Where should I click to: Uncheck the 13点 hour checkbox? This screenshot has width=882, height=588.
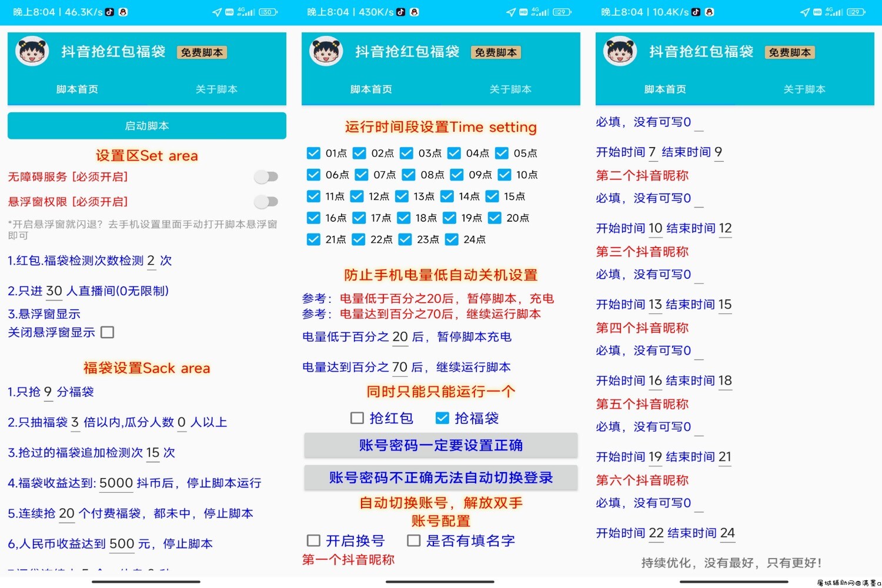[x=402, y=196]
